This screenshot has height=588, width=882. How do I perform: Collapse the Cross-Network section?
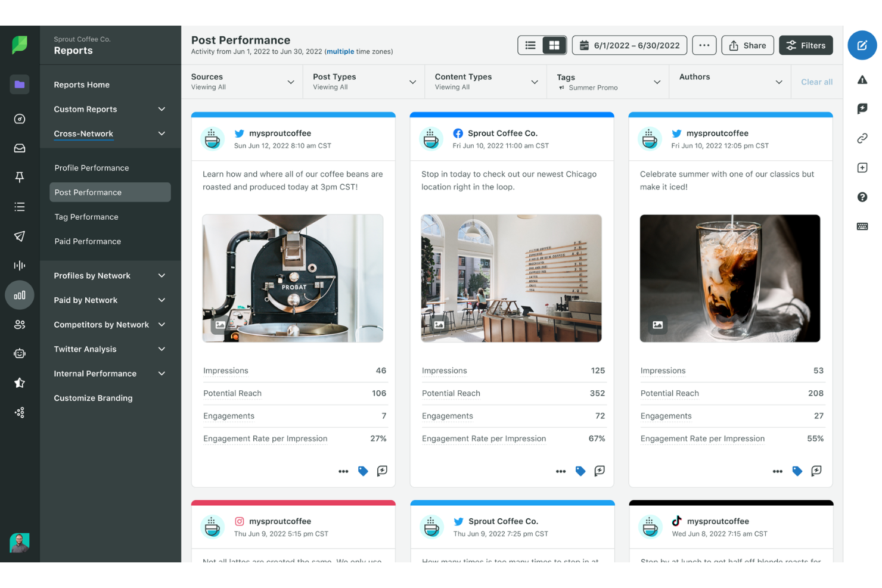(161, 133)
